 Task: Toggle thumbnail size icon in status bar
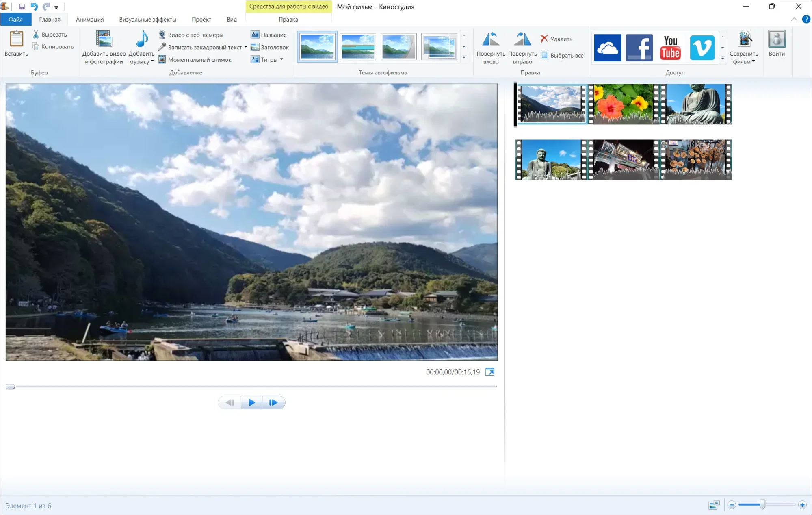pos(714,505)
